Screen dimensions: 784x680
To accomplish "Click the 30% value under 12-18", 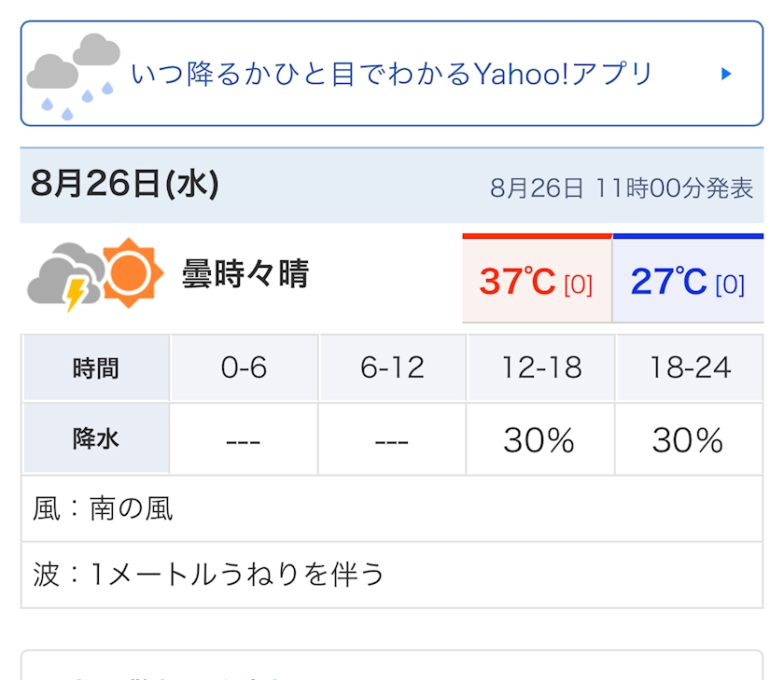I will [x=539, y=440].
